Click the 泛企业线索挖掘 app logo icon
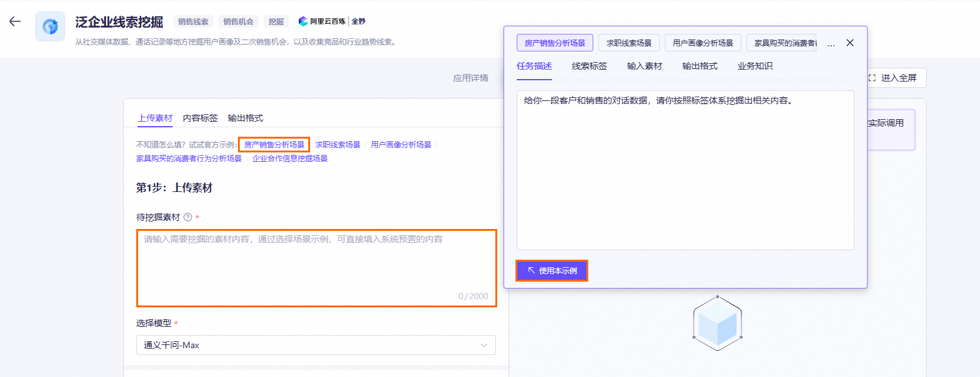Viewport: 980px width, 377px height. coord(50,26)
